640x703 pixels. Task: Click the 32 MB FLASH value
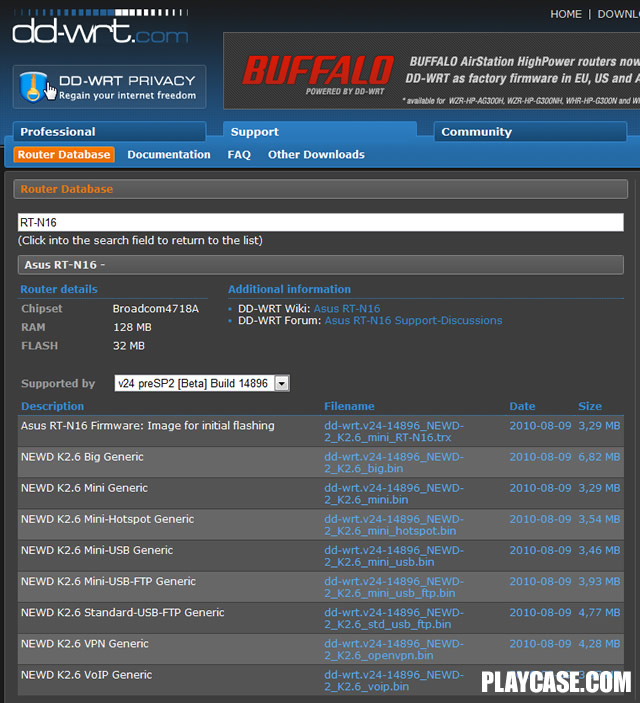(129, 346)
